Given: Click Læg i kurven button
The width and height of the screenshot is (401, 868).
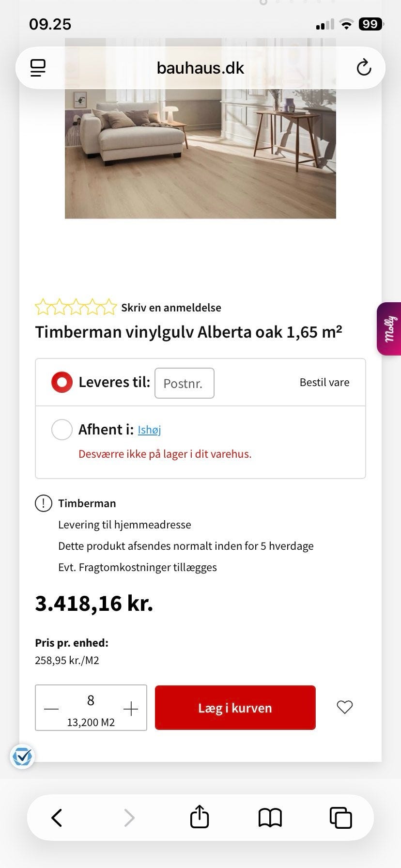Looking at the screenshot, I should point(235,708).
